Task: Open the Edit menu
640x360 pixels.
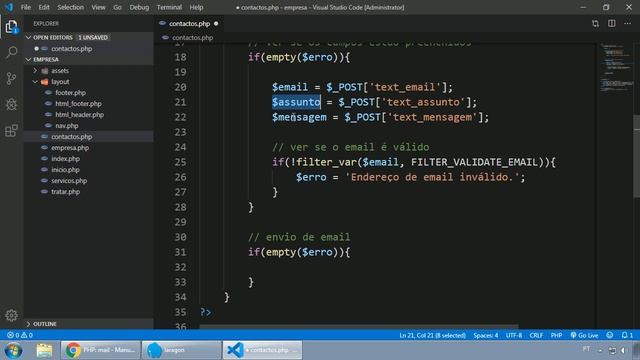Action: [x=44, y=7]
